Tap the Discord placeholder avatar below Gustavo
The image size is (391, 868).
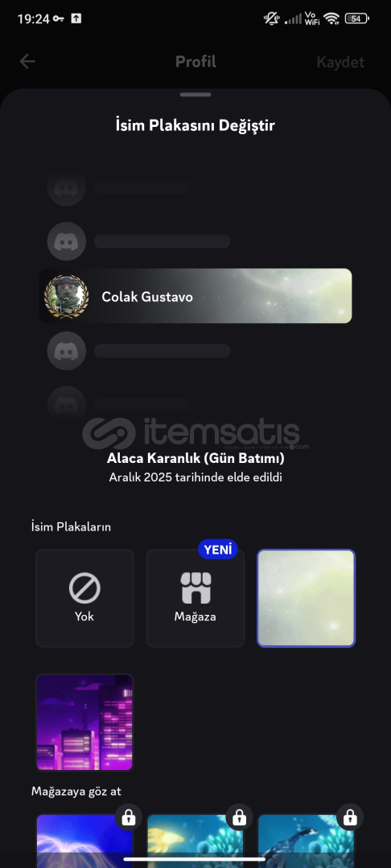67,350
